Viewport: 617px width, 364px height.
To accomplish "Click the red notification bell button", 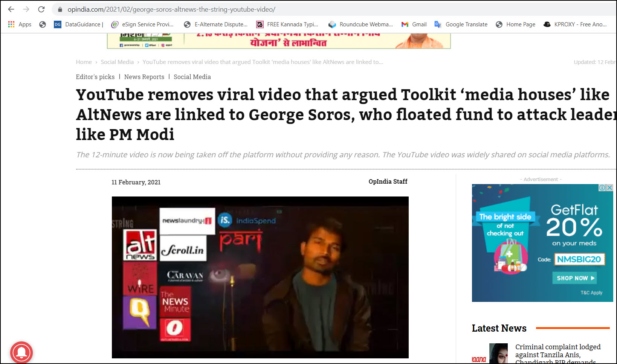I will [21, 353].
